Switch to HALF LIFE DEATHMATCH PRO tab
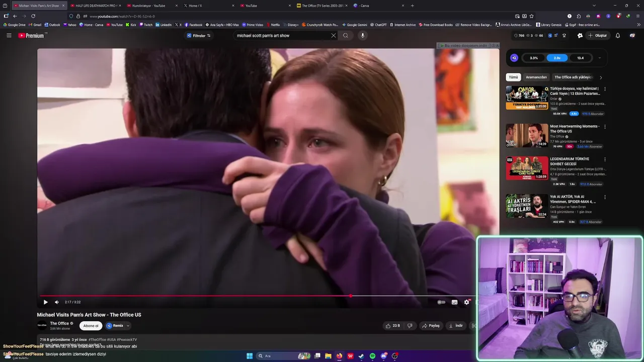Viewport: 644px width, 362px height. click(95, 6)
